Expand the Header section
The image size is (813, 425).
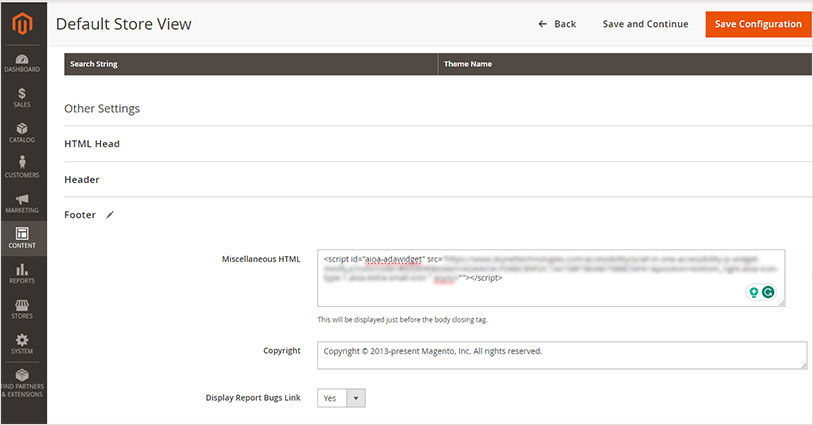(82, 180)
